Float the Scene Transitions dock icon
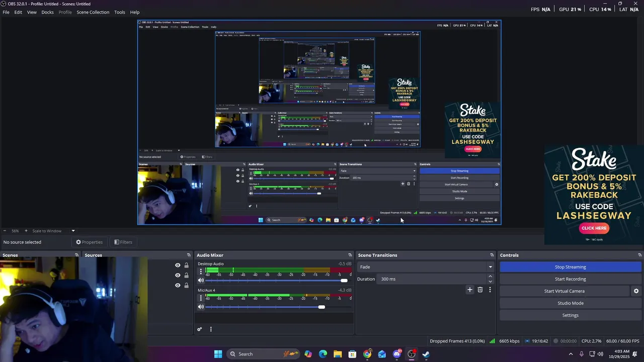644x362 pixels. coord(492,255)
